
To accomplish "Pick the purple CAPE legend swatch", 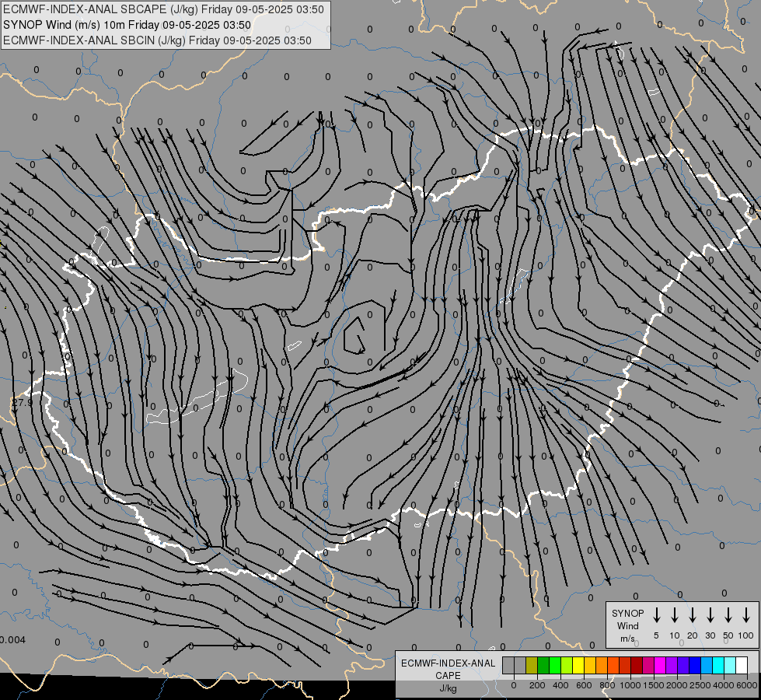I will [672, 666].
